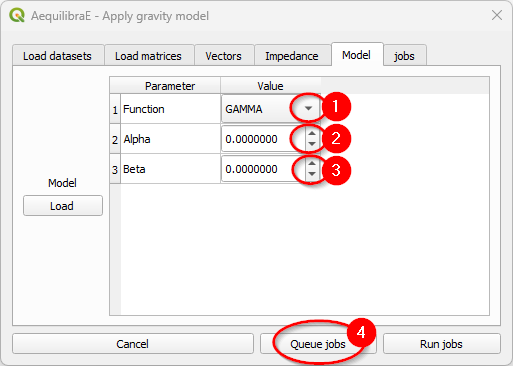Go to the Vectors tab
This screenshot has height=366, width=513.
tap(224, 55)
